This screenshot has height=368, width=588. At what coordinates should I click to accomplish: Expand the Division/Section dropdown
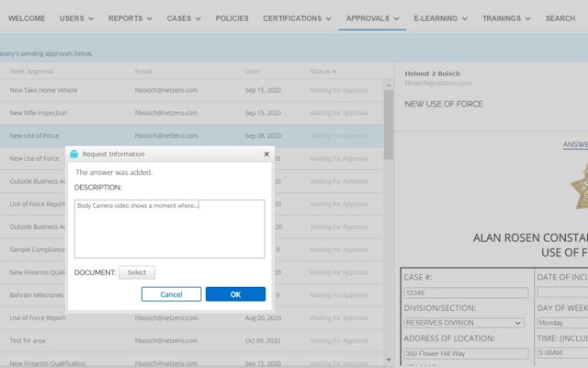464,323
